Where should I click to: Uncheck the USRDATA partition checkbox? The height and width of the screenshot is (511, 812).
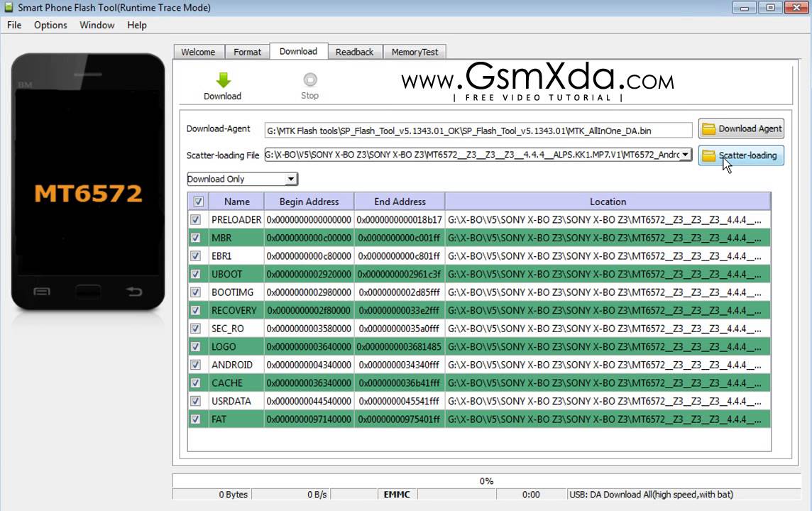(x=195, y=401)
